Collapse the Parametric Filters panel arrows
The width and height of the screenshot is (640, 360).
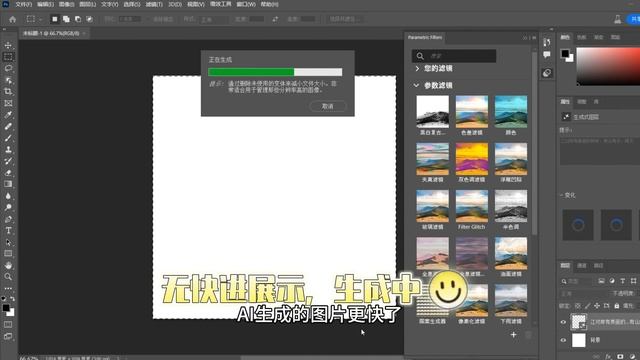[x=525, y=38]
